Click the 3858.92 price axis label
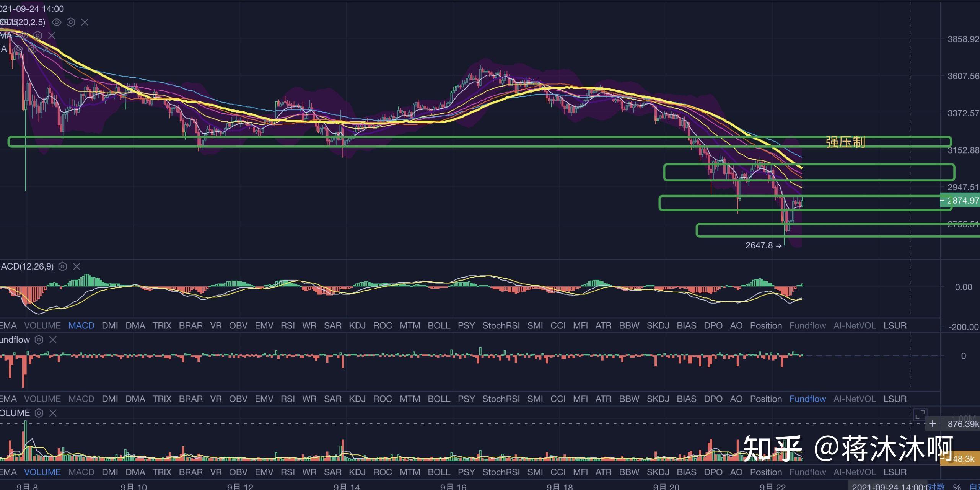 click(x=963, y=39)
